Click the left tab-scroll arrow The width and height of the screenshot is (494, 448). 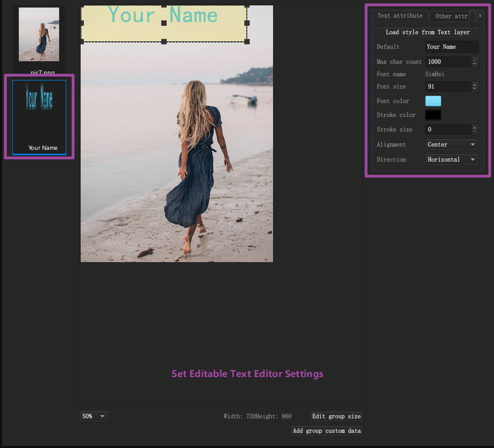coord(472,16)
